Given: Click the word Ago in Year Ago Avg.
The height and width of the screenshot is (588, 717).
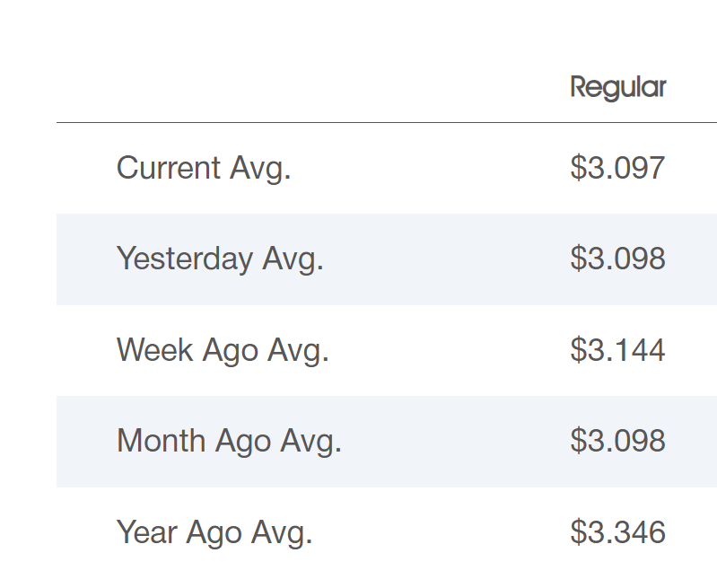Looking at the screenshot, I should pyautogui.click(x=214, y=534).
